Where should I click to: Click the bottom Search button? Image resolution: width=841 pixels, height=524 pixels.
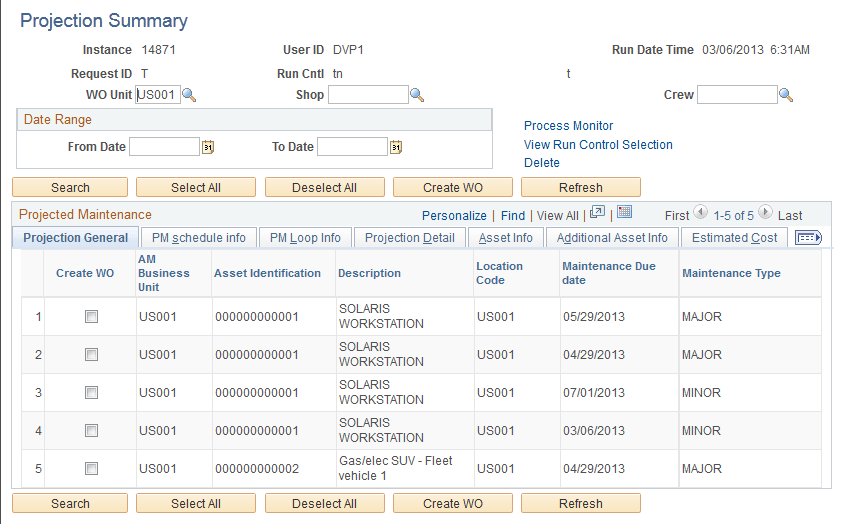(x=70, y=504)
